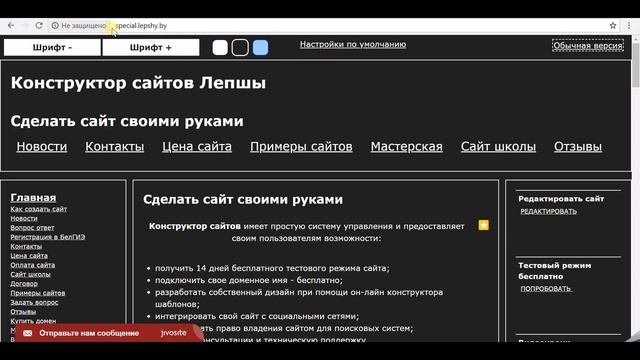Screen dimensions: 640x360
Task: Go back with the browser back arrow
Action: click(x=11, y=25)
